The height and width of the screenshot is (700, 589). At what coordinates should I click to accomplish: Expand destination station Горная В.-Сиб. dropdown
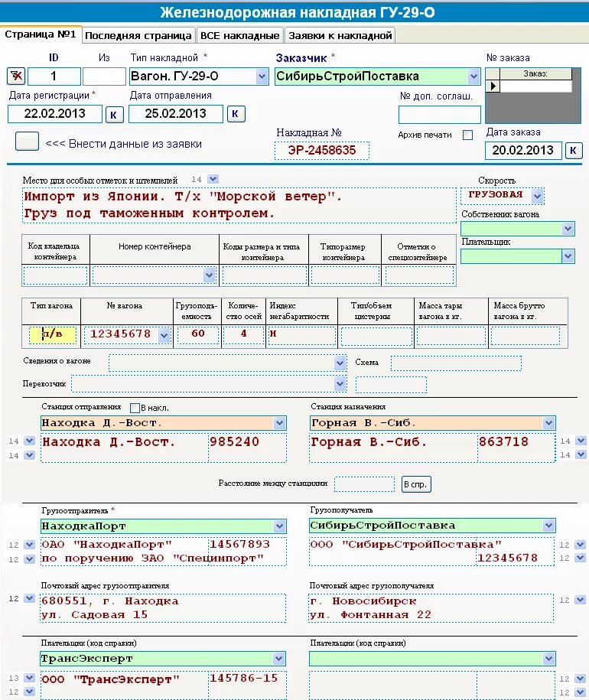click(548, 423)
